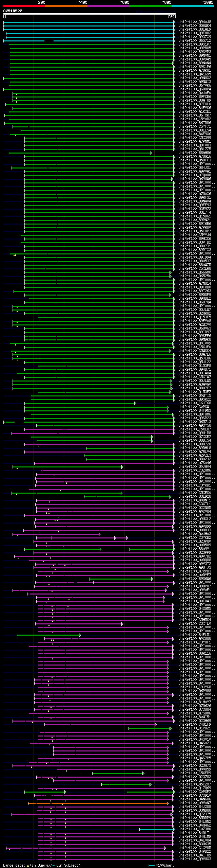Open hit UniRef100_Q56WK4
Image resolution: width=217 pixels, height=868 pixels.
coord(195,26)
